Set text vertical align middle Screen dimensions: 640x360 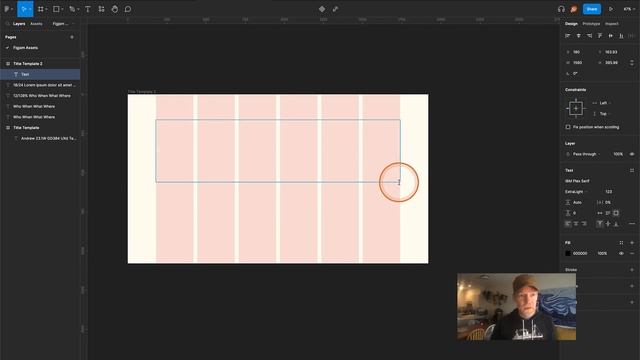pos(608,224)
